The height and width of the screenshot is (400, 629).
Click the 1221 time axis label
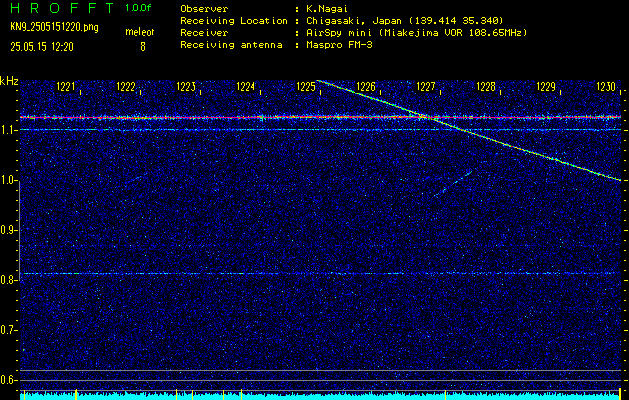(66, 87)
